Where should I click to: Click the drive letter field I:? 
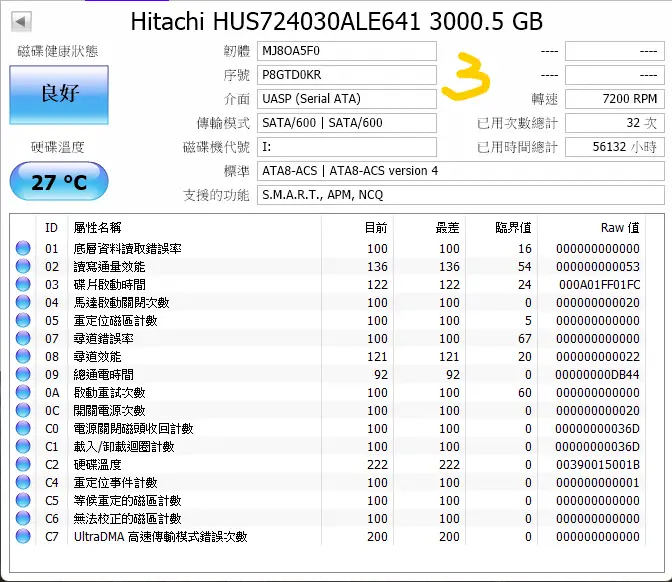pyautogui.click(x=347, y=147)
